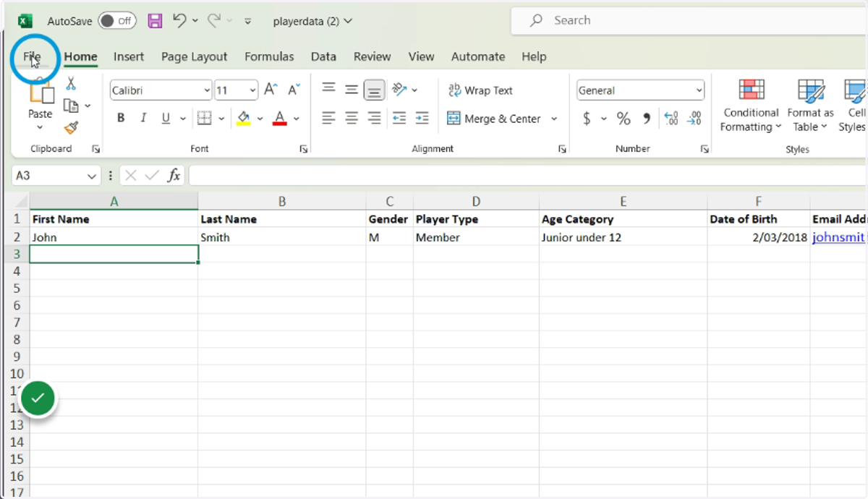
Task: Toggle AutoSave switch on
Action: tap(116, 20)
